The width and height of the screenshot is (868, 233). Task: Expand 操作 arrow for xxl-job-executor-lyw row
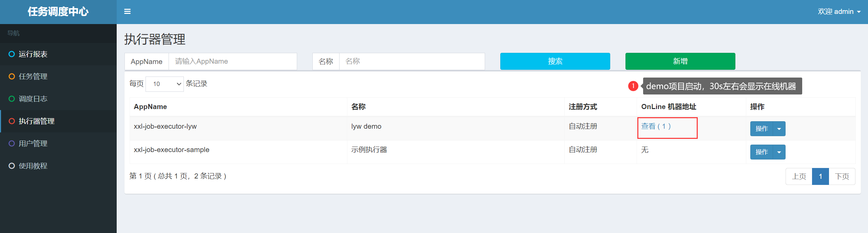pos(779,129)
